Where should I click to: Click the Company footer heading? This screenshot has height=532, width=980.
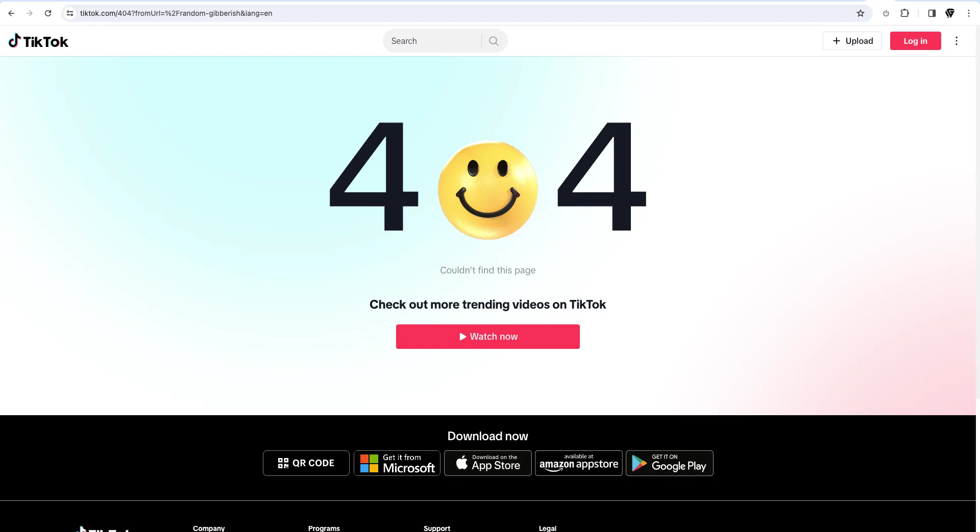pyautogui.click(x=209, y=528)
